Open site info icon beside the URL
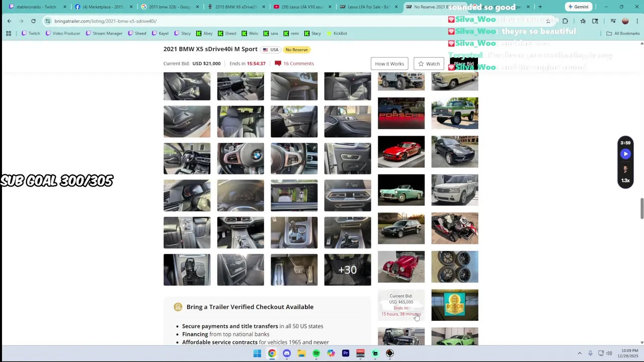 (48, 21)
